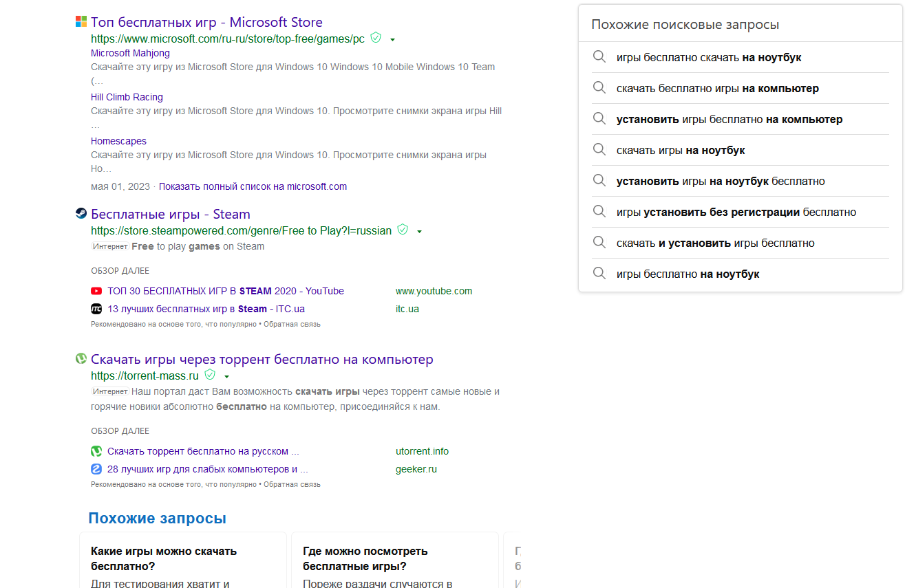The width and height of the screenshot is (905, 588).
Task: Click search icon for 'скачать игры на ноутбук'
Action: pos(599,150)
